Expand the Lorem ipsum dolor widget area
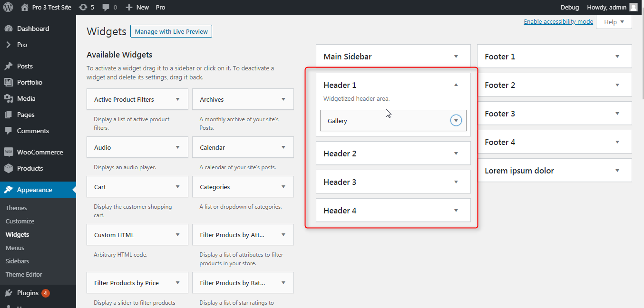This screenshot has width=644, height=308. [x=617, y=171]
